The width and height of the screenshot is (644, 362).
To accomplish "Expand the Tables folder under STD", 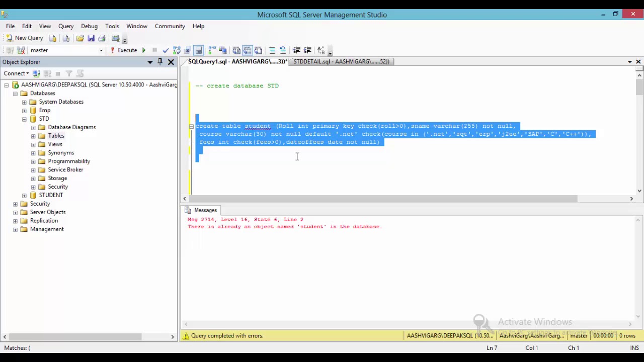I will tap(33, 136).
